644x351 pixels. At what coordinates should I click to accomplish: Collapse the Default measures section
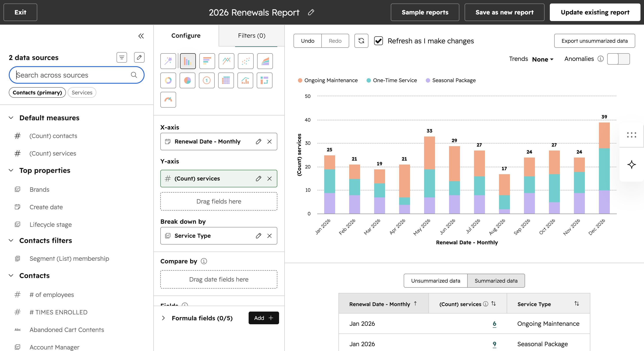click(11, 118)
